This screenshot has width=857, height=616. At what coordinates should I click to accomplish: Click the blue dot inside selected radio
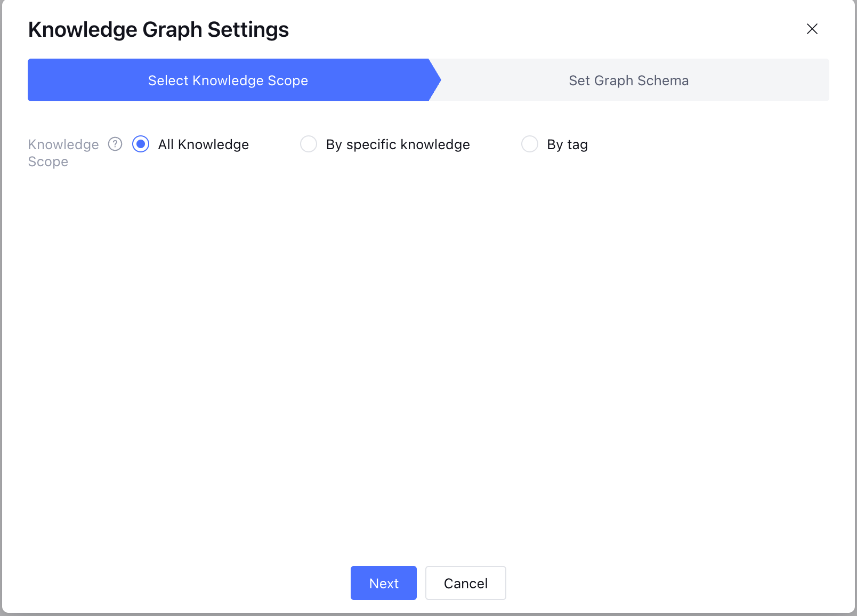tap(141, 144)
